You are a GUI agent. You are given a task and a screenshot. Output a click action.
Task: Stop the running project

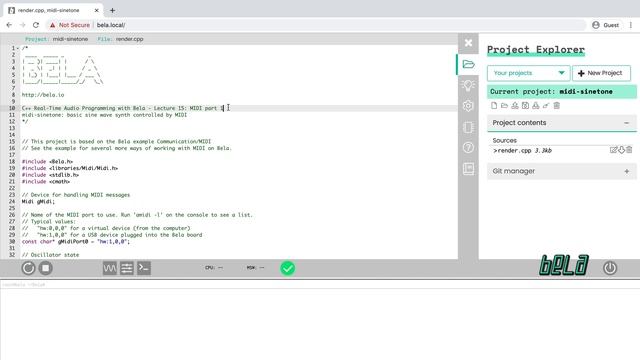tap(46, 268)
